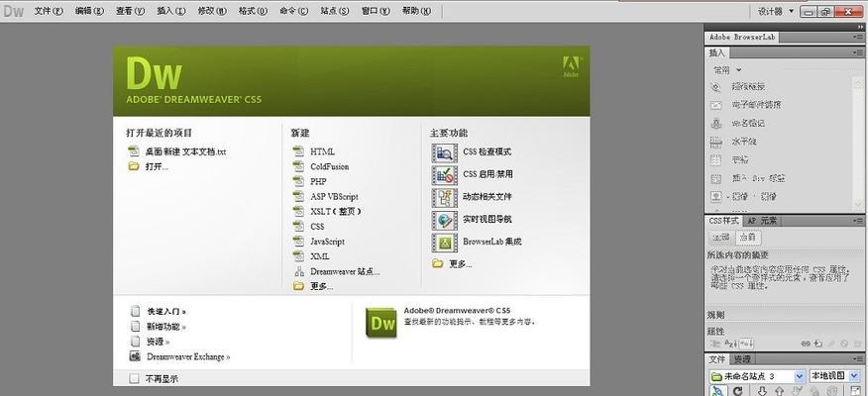Click the hyperlink icon in Insert panel
Viewport: 868px width, 396px height.
(x=715, y=87)
